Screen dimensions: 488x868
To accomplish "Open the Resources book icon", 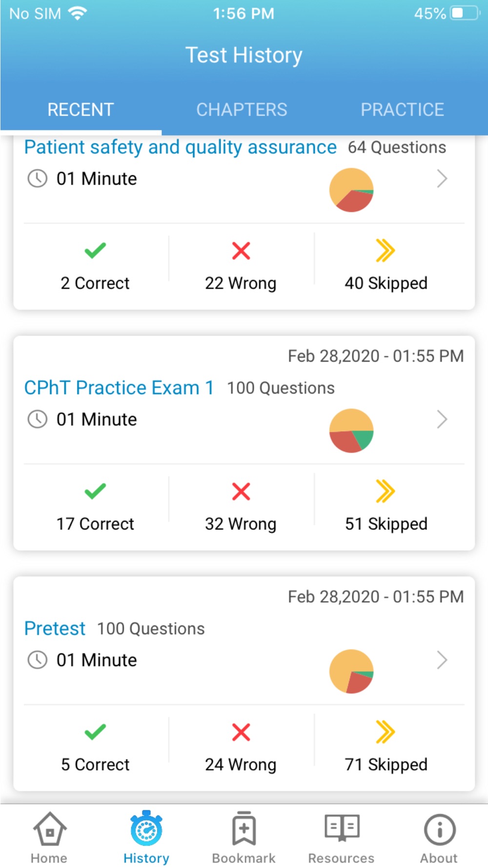I will [342, 827].
